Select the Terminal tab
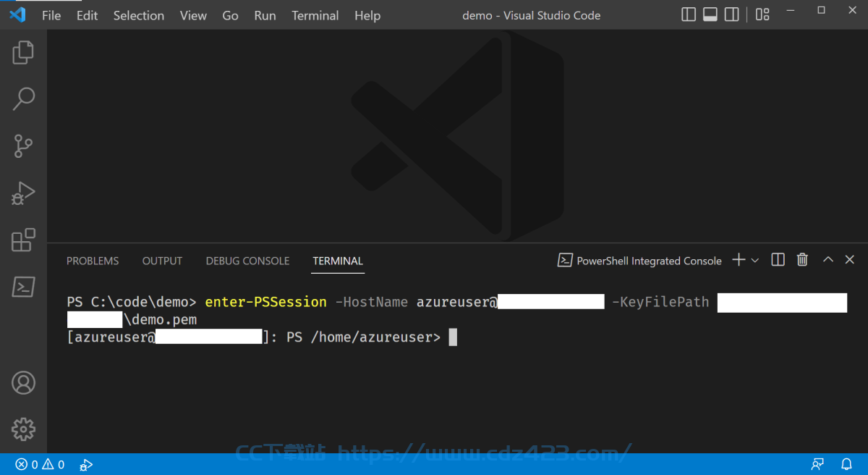 [x=338, y=261]
